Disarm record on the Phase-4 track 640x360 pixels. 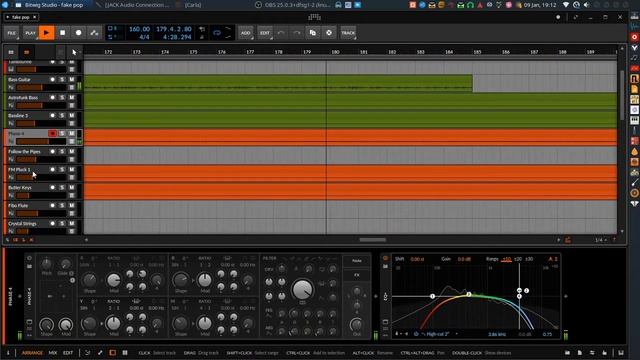pos(52,133)
